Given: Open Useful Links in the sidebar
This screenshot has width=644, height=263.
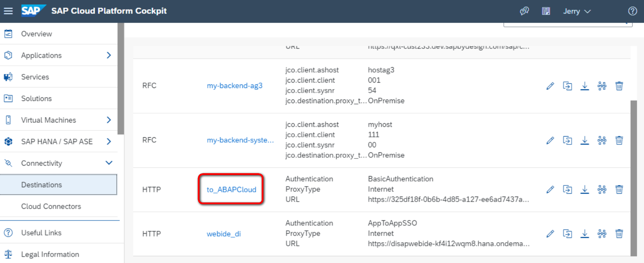Looking at the screenshot, I should pyautogui.click(x=58, y=233).
